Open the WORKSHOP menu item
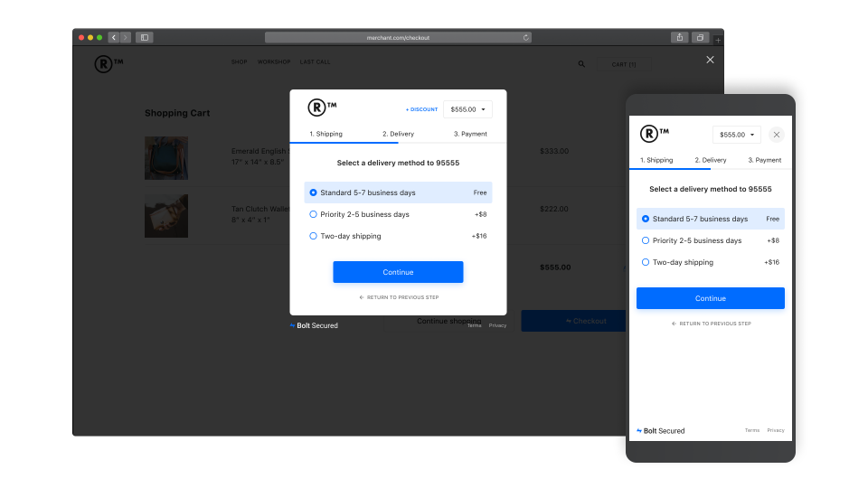 [273, 62]
